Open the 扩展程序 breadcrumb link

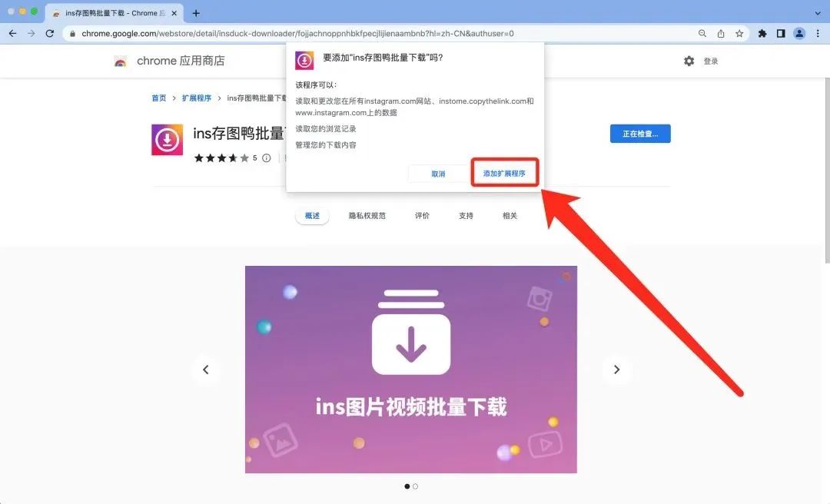[x=197, y=98]
